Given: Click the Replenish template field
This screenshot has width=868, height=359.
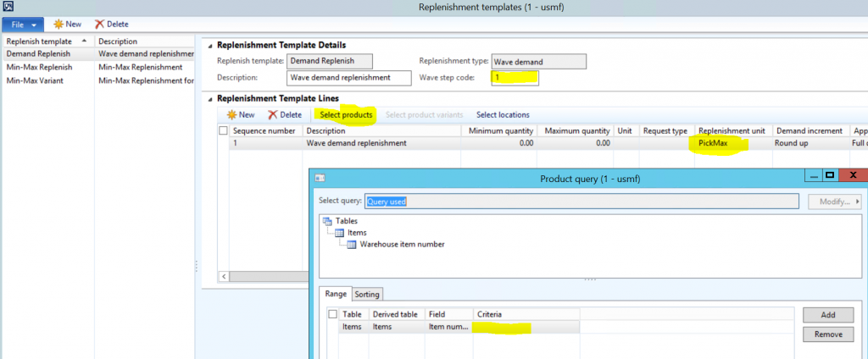Looking at the screenshot, I should (x=330, y=62).
